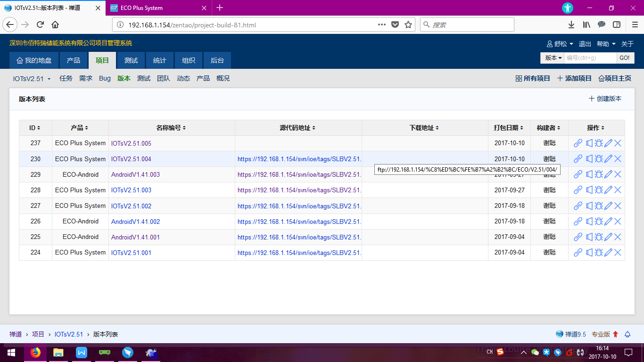Reload the page with the refresh button

point(40,25)
